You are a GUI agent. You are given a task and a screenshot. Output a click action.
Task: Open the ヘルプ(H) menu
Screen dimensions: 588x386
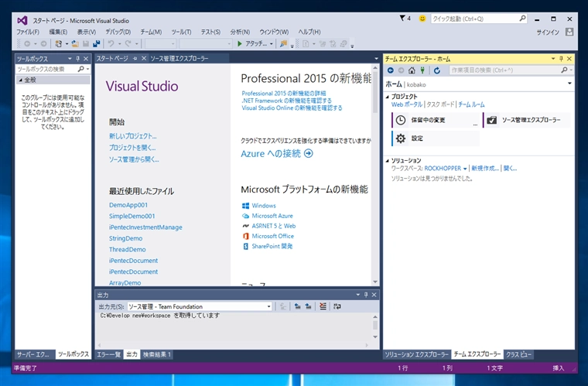(309, 32)
